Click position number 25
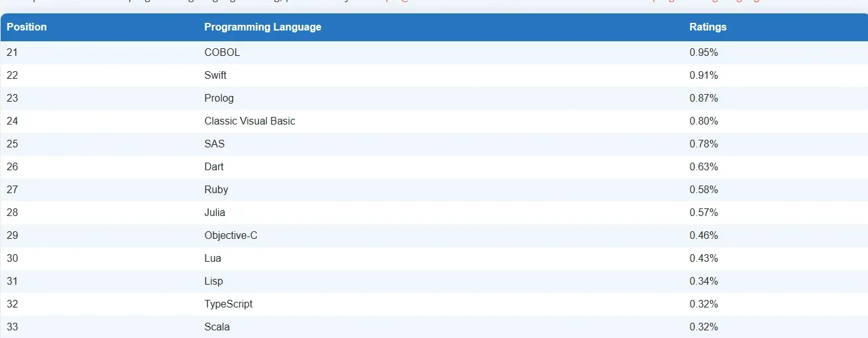This screenshot has width=868, height=338. [x=12, y=144]
